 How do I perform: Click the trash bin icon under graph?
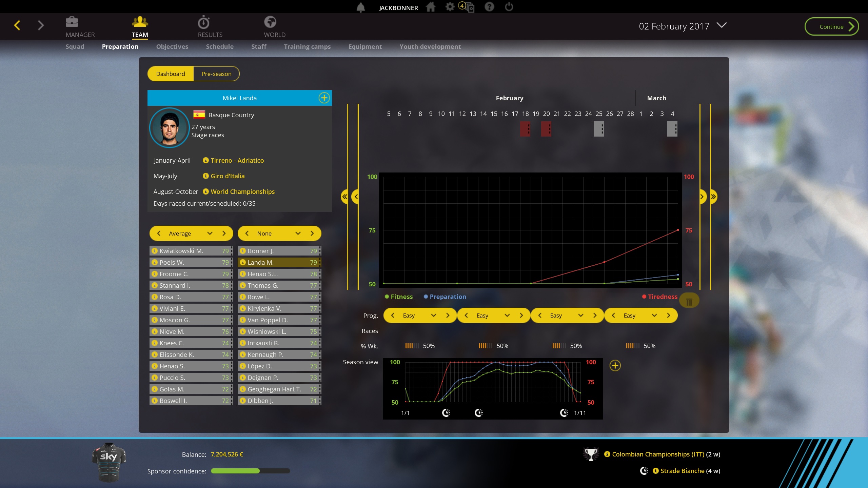[689, 301]
